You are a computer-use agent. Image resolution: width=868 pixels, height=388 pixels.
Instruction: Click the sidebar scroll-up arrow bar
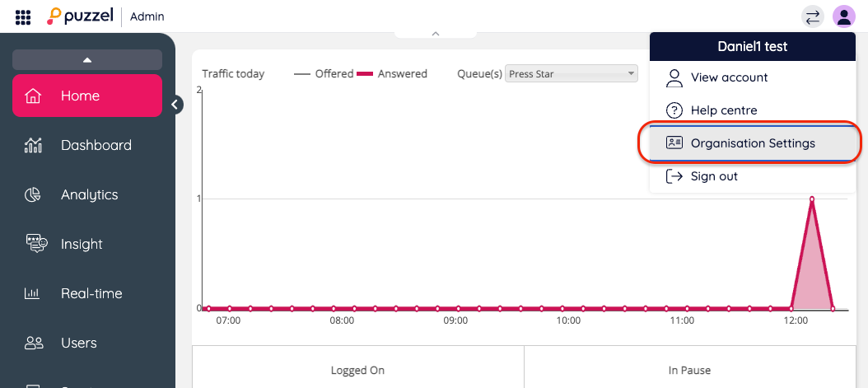pos(87,59)
